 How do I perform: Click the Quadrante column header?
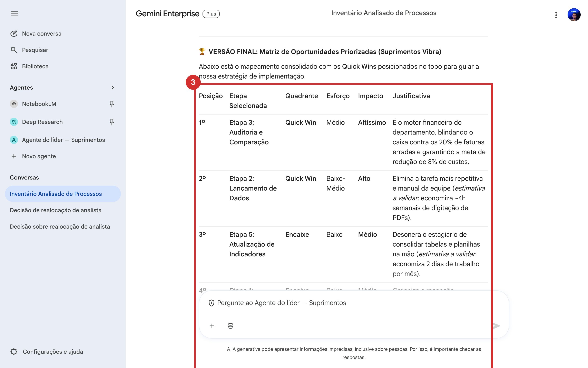[x=302, y=96]
